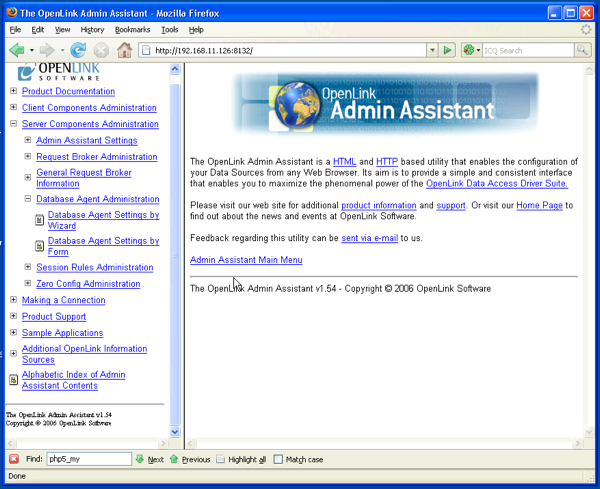Click document icon for Database Agent Settings by Form
Image resolution: width=600 pixels, height=489 pixels.
pos(39,246)
